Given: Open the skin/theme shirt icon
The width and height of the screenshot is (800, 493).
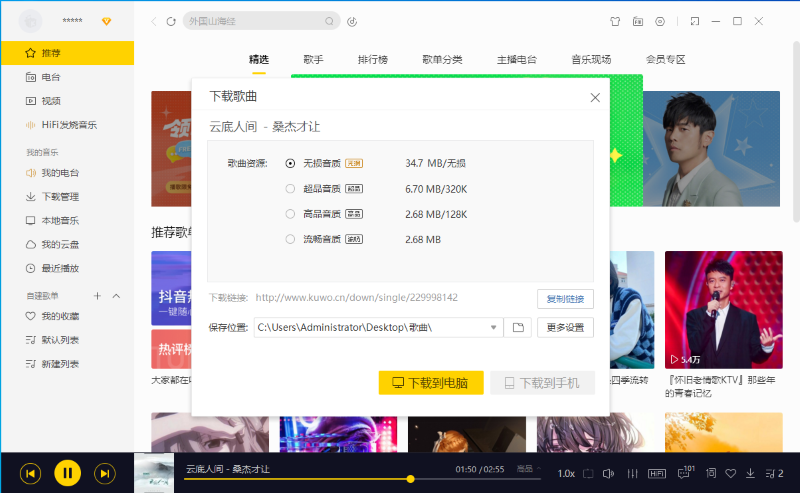Looking at the screenshot, I should [615, 21].
